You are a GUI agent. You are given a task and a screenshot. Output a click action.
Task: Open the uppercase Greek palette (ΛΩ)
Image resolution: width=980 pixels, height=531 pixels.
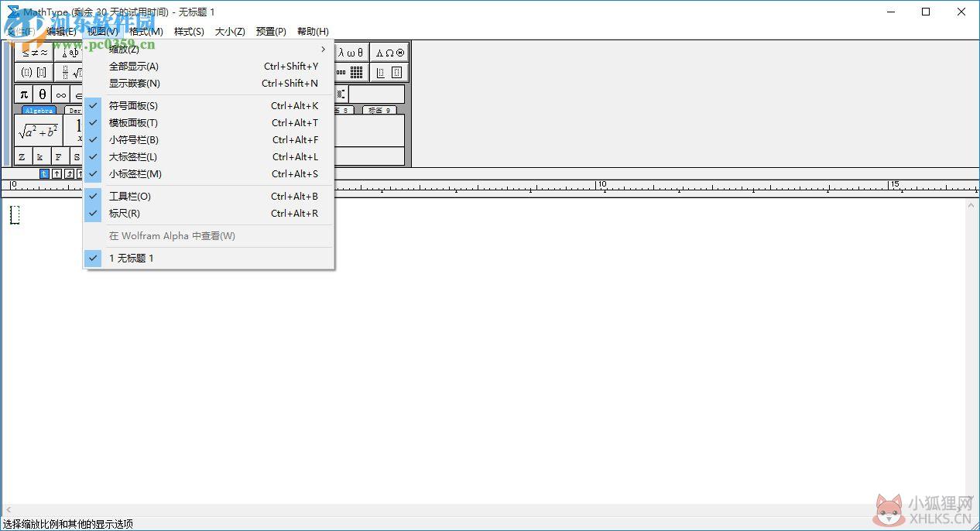coord(389,53)
